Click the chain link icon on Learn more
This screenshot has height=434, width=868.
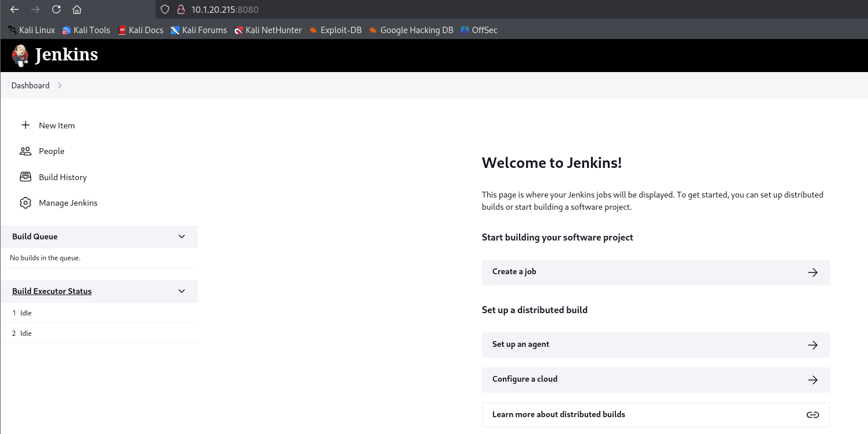[813, 415]
